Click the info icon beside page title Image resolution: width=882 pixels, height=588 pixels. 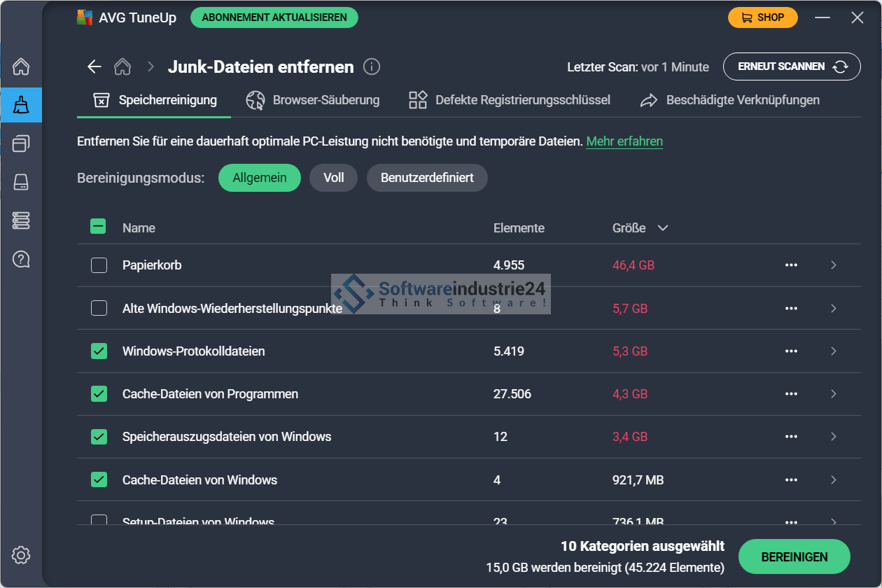[372, 67]
